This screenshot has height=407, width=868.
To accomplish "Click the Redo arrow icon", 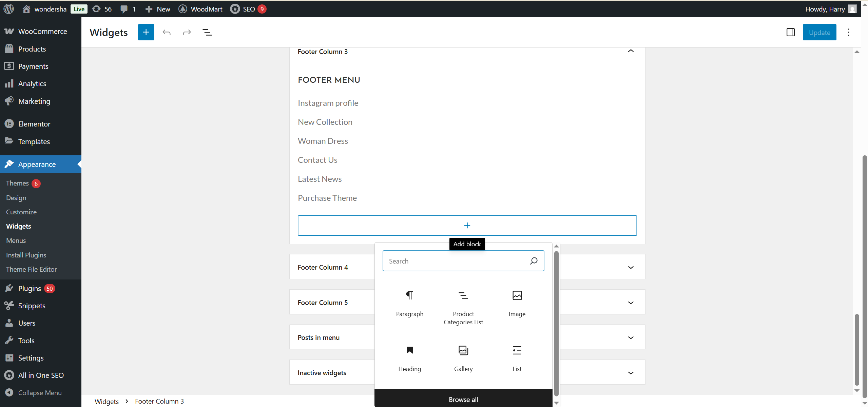I will 187,32.
